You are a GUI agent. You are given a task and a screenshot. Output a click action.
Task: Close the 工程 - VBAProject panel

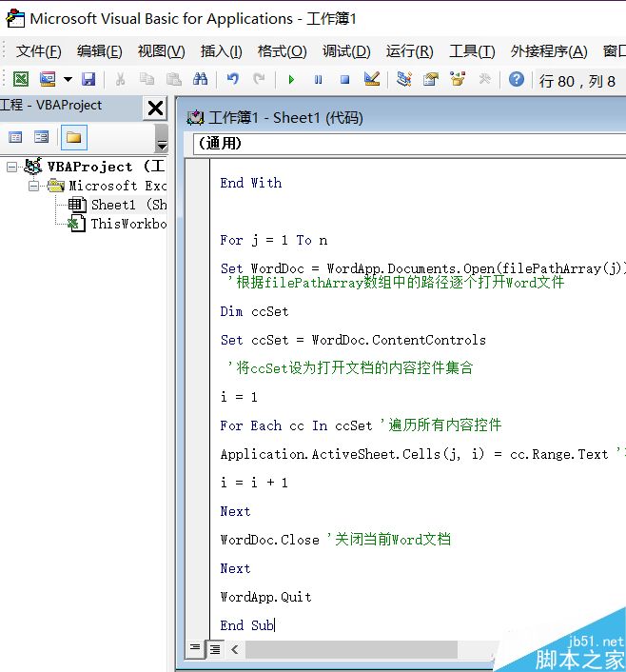coord(155,108)
